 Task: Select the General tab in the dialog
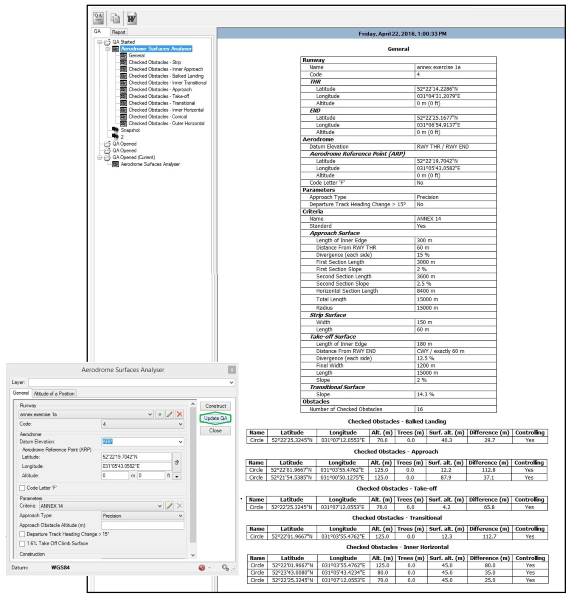click(x=21, y=393)
